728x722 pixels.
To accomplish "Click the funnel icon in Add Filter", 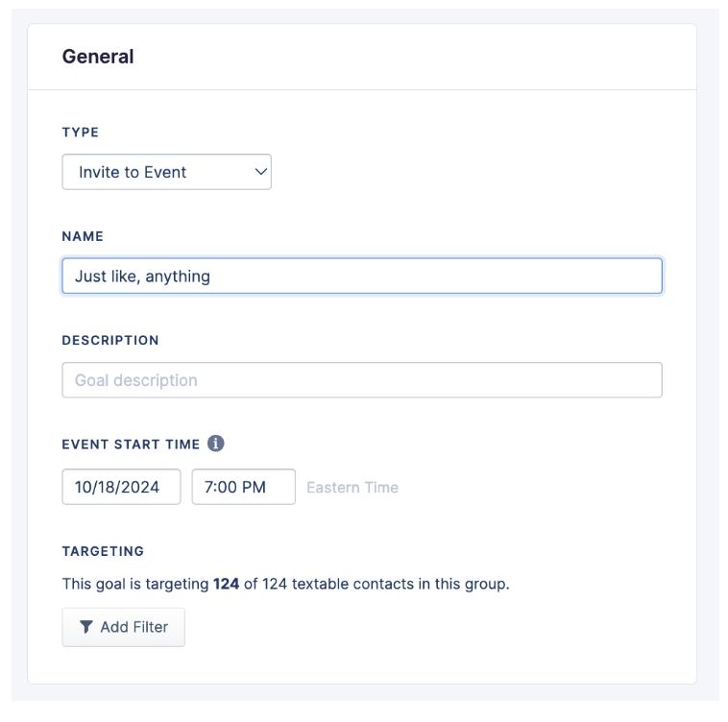I will 86,627.
